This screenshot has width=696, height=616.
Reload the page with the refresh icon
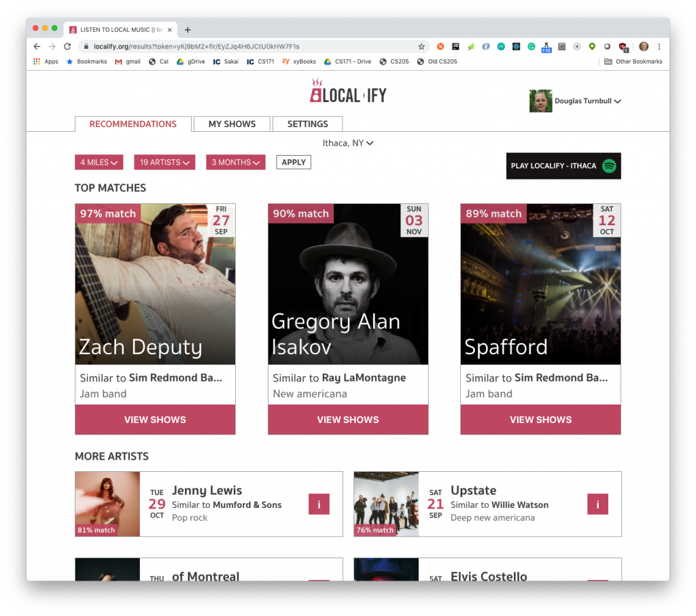click(67, 46)
